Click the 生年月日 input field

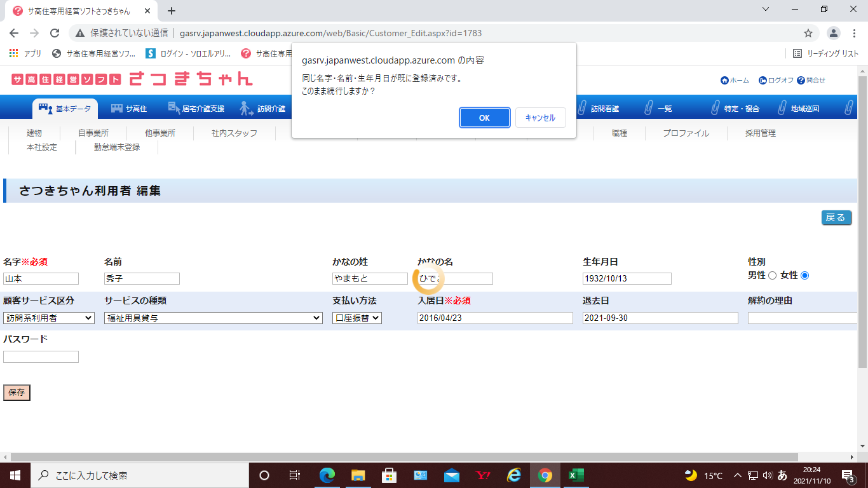[x=627, y=279]
